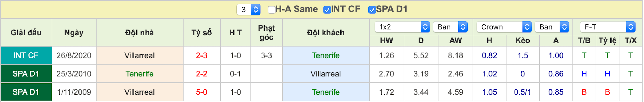Uncheck the SPA D1 filter checkbox
644x102 pixels.
pyautogui.click(x=372, y=10)
